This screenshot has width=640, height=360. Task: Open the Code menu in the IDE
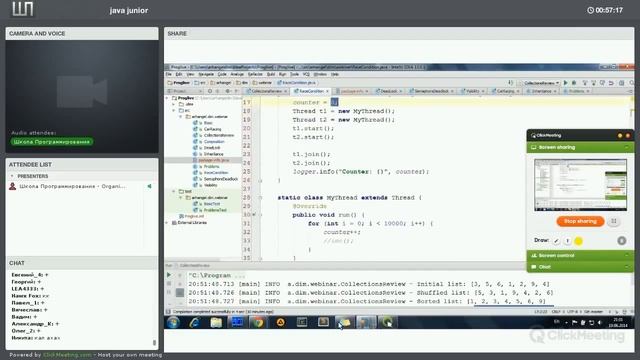click(x=222, y=74)
